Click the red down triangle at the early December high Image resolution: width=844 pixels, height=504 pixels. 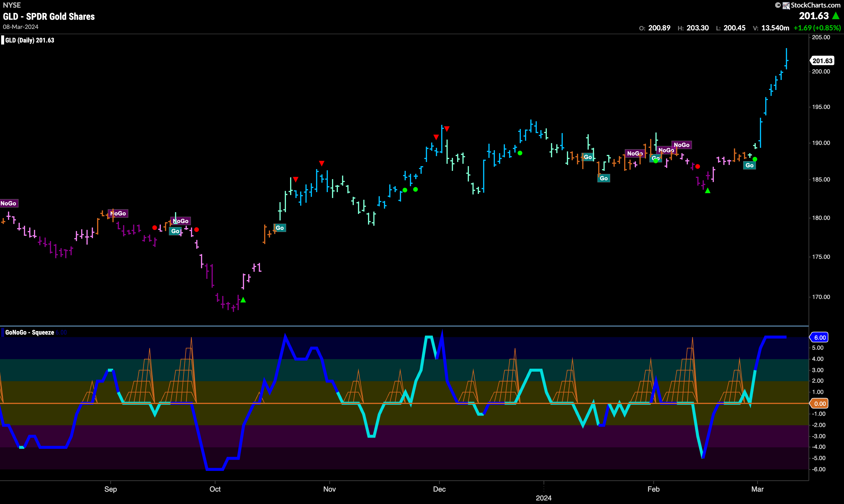coord(447,129)
